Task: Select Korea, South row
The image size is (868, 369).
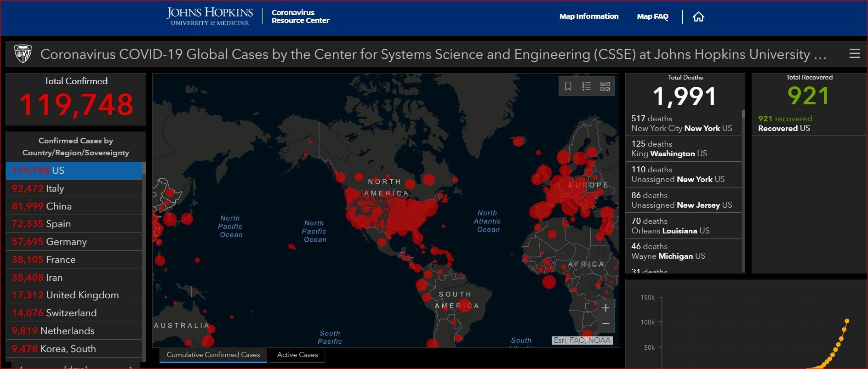Action: (74, 349)
